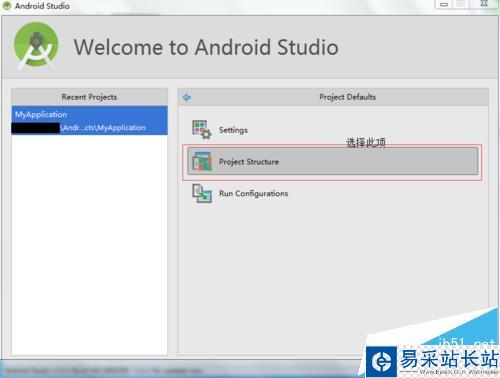Click the back arrow in Project Defaults

[187, 97]
